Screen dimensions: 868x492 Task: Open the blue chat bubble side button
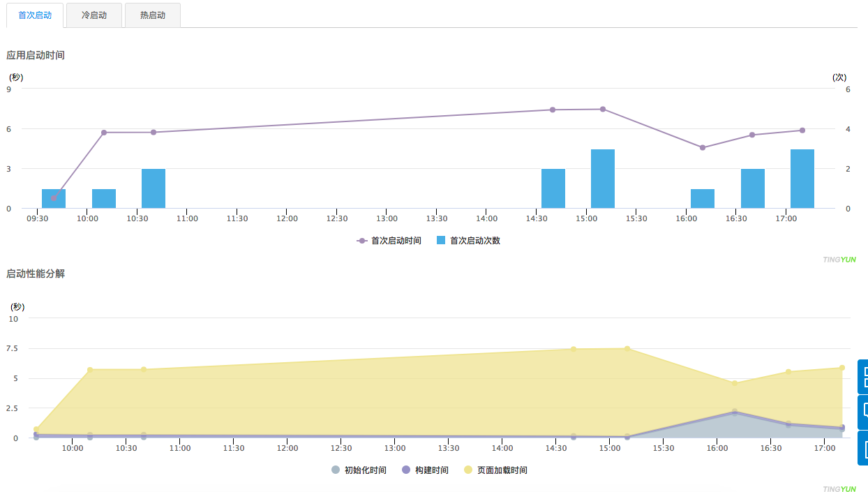[863, 412]
